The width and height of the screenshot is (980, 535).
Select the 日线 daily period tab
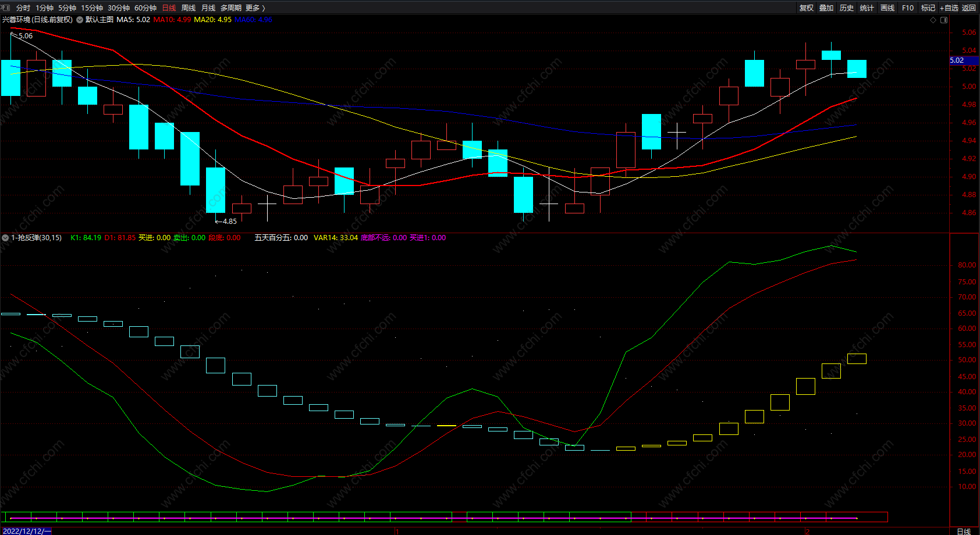169,8
